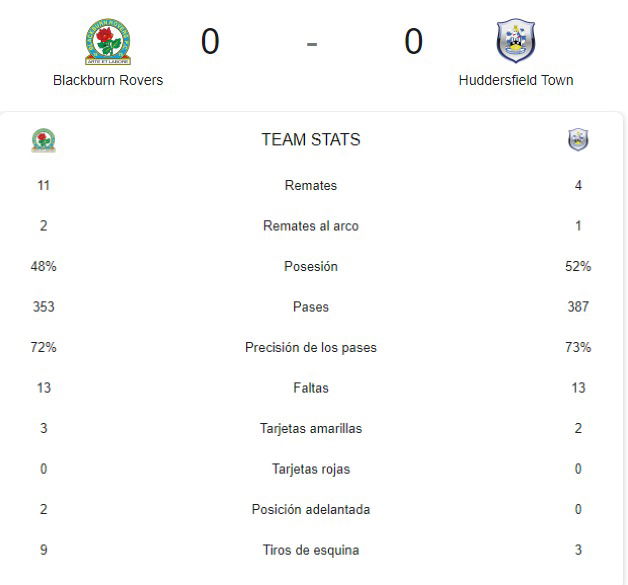Viewport: 628px width, 585px height.
Task: Click the Posesión stat label
Action: point(311,266)
